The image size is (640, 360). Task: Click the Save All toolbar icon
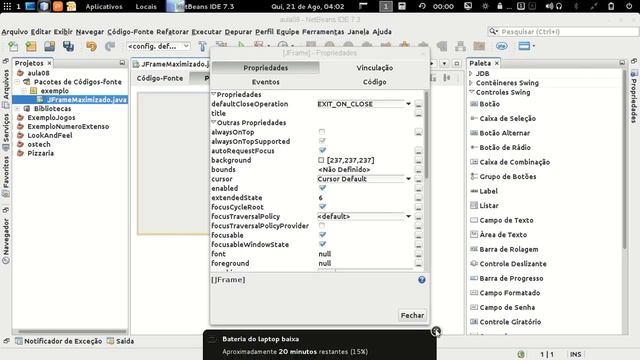click(68, 46)
